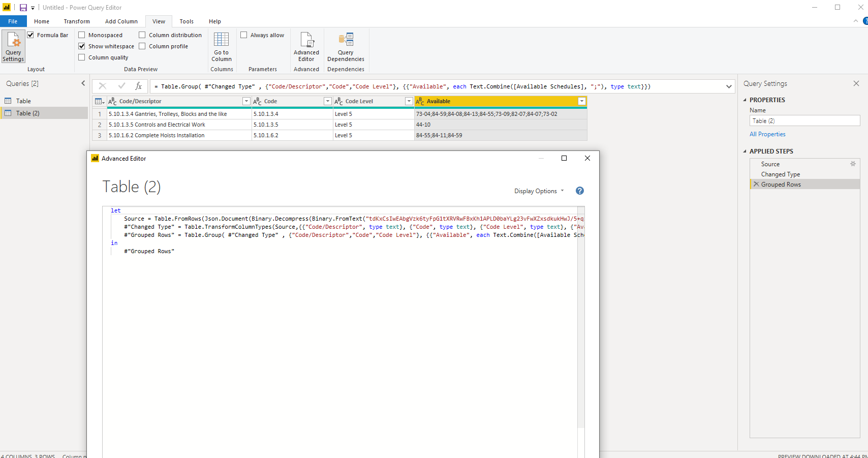Screen dimensions: 868x458
Task: Close the Query Settings pane
Action: 856,83
